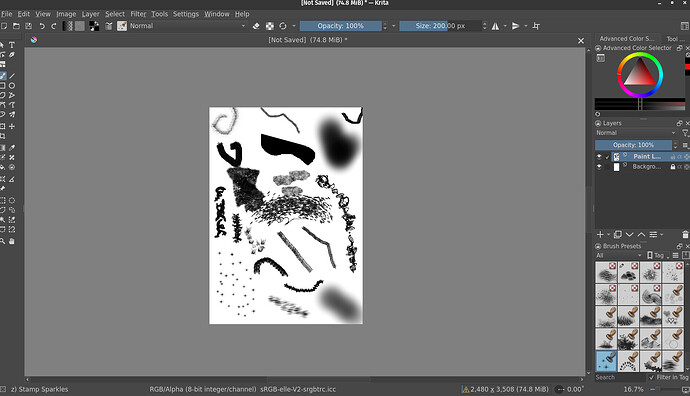Select the Text tool in toolbox
Viewport: 690px width, 396px height.
pyautogui.click(x=12, y=45)
